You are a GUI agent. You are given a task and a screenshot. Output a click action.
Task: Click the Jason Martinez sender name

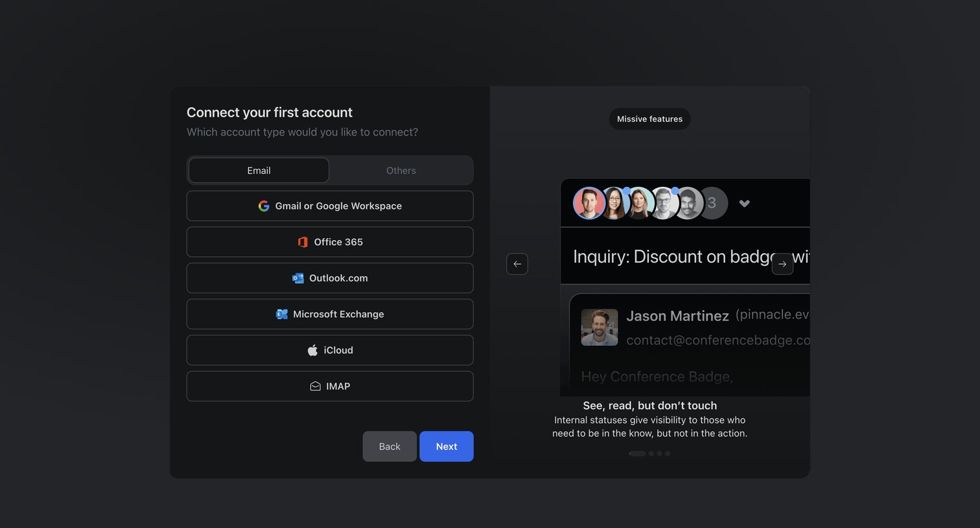tap(678, 316)
